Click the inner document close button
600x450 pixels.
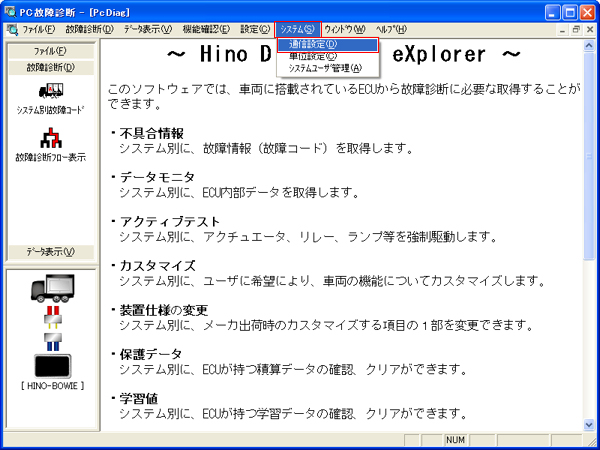coord(588,30)
